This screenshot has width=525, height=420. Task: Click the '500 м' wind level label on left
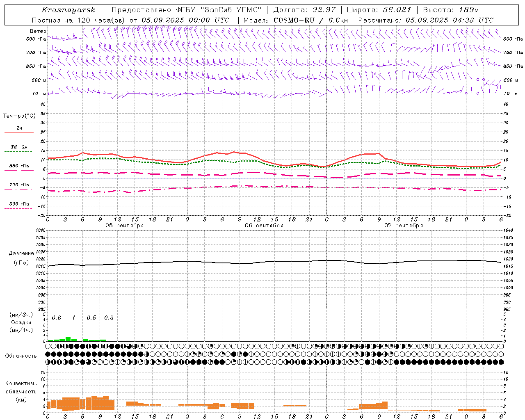39,80
